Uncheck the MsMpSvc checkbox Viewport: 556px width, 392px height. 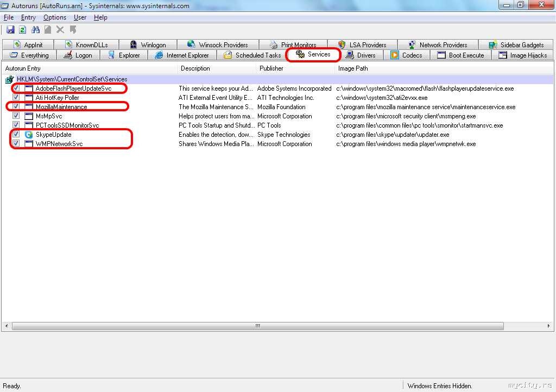tap(16, 115)
